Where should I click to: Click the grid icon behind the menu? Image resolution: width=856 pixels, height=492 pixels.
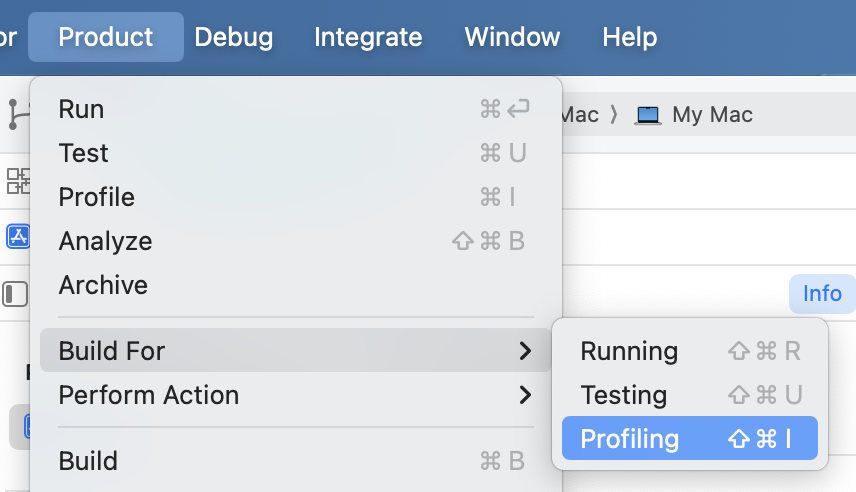coord(17,181)
